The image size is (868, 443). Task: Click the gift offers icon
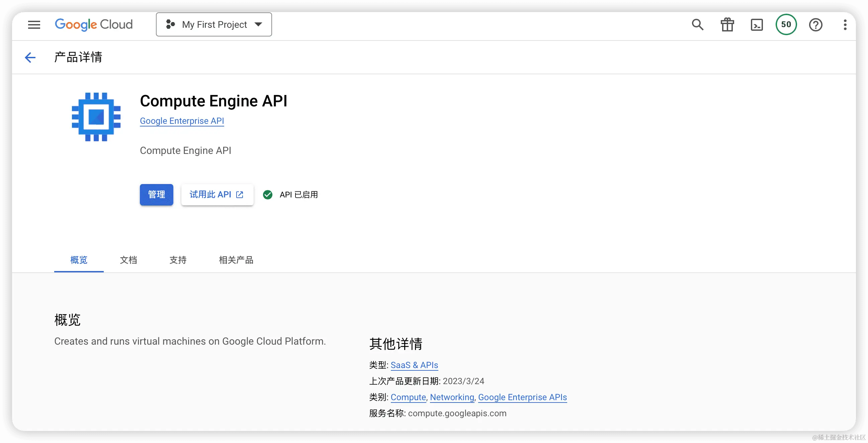[727, 24]
